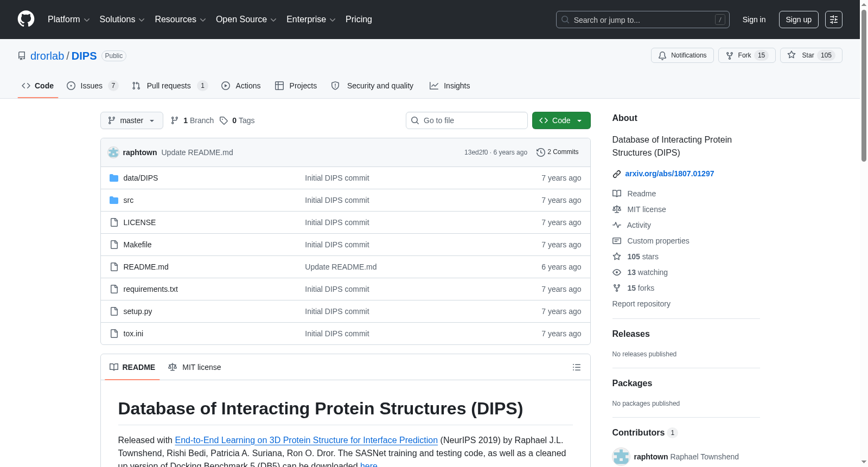Open the Enterprise dropdown

pos(311,20)
